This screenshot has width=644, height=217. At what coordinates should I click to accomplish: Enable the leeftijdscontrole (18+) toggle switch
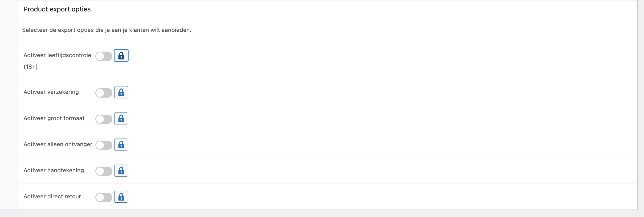(104, 56)
